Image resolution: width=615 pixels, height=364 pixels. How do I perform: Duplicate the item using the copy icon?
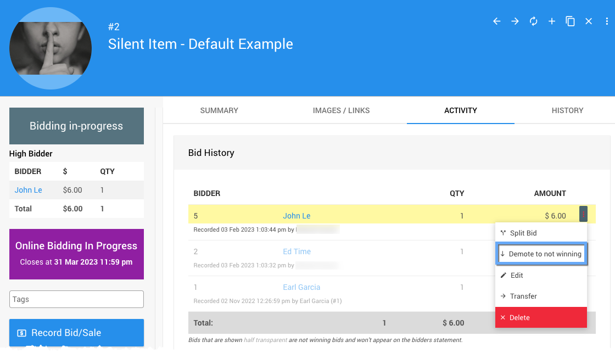click(x=570, y=21)
